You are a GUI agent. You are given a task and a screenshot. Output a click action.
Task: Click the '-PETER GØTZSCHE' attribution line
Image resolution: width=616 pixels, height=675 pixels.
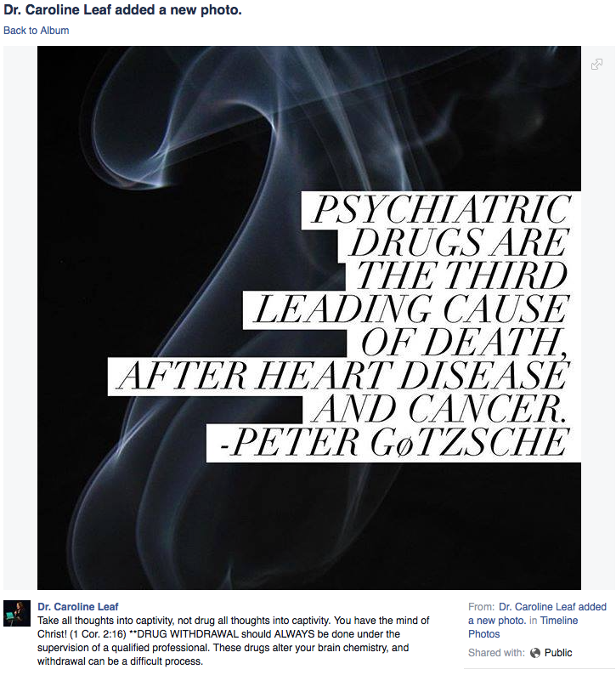[394, 443]
